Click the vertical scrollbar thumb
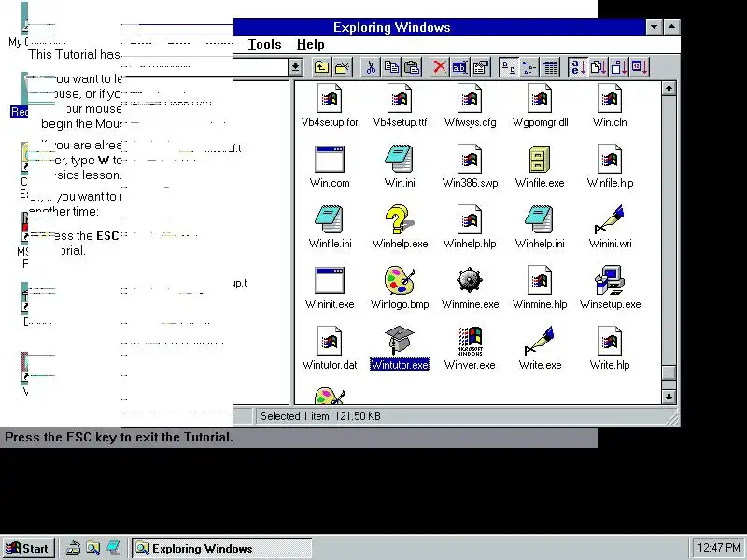Screen dimensions: 747x560 pyautogui.click(x=669, y=371)
